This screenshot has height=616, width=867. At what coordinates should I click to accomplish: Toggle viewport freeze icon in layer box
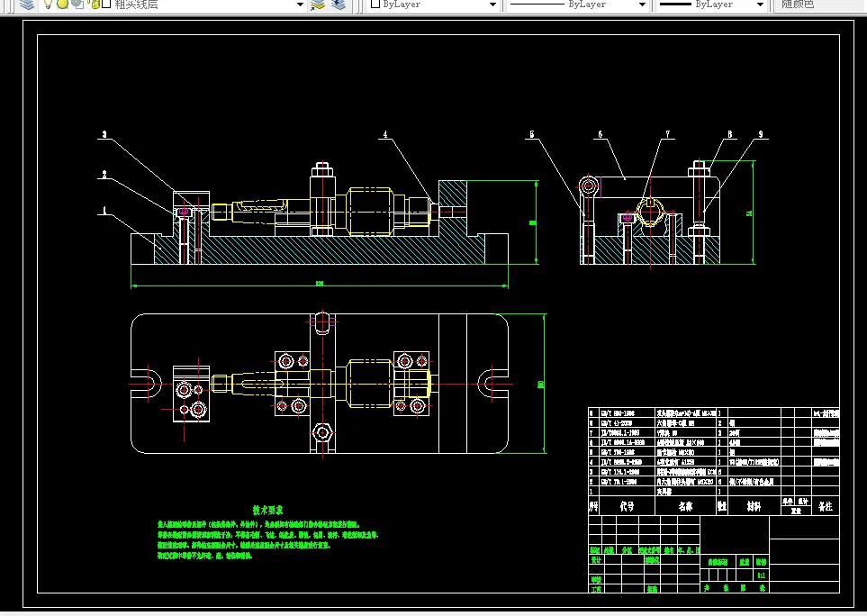pos(77,5)
